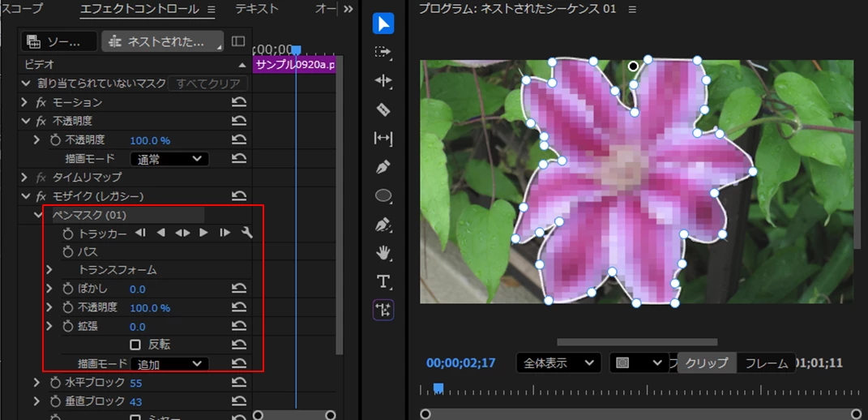
Task: Select the Ripple Edit tool
Action: tap(383, 81)
